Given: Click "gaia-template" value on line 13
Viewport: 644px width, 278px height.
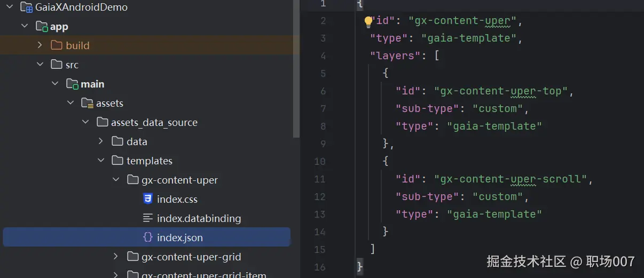Looking at the screenshot, I should (494, 215).
